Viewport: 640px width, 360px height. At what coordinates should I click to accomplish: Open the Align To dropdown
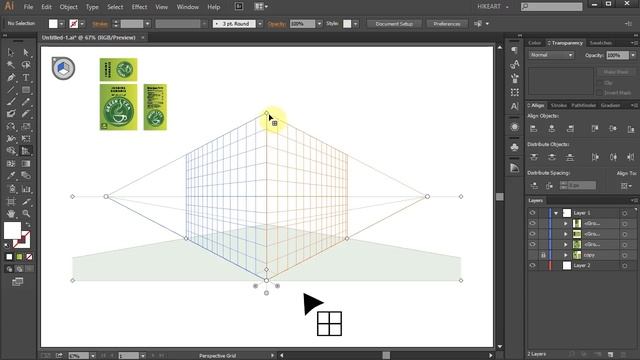[627, 186]
